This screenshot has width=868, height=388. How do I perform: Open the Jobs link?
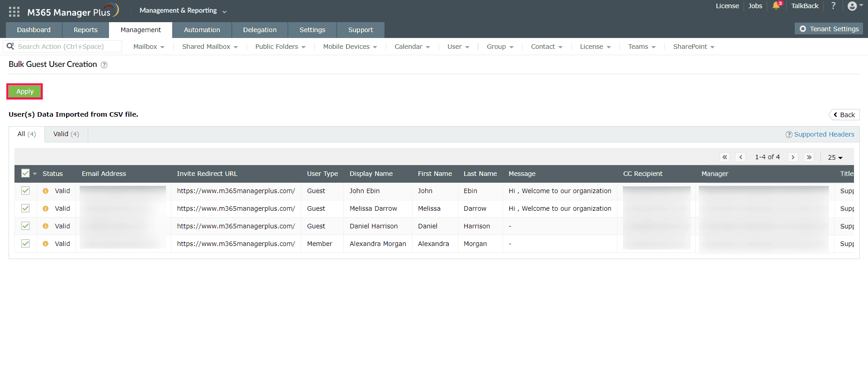(x=755, y=6)
